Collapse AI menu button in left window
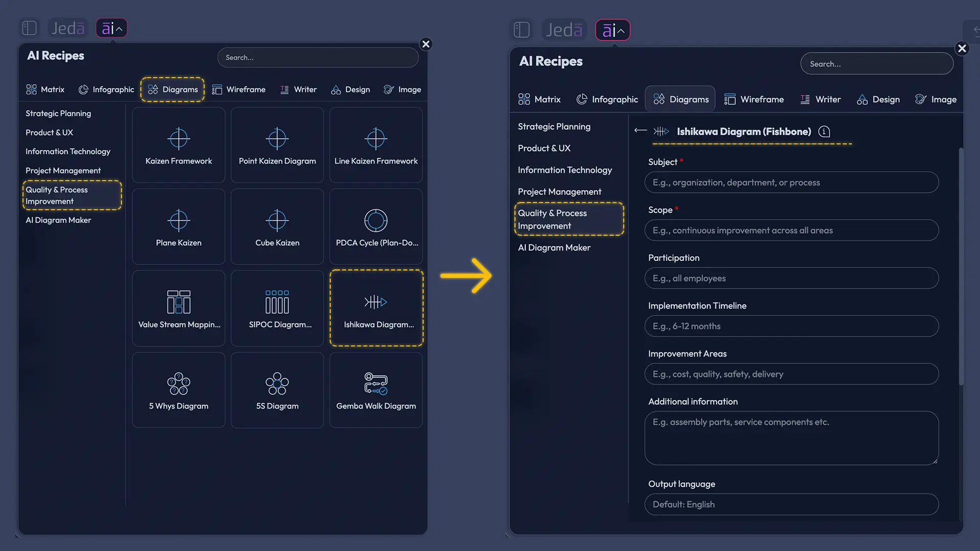This screenshot has width=980, height=551. click(112, 28)
